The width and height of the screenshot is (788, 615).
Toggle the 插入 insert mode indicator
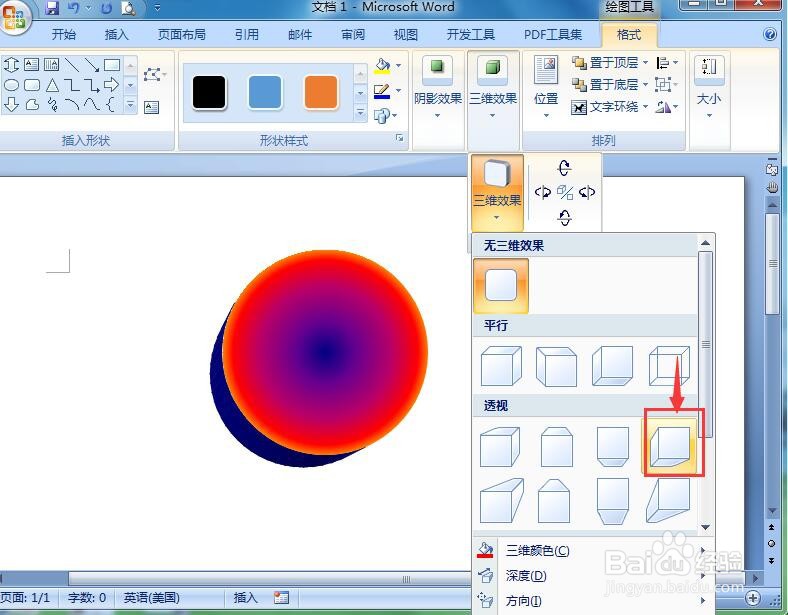[245, 597]
